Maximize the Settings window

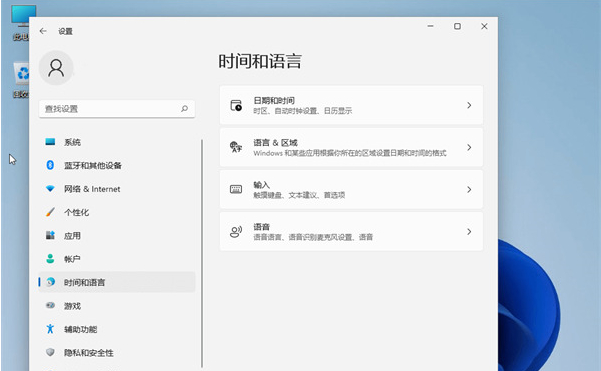pyautogui.click(x=457, y=26)
